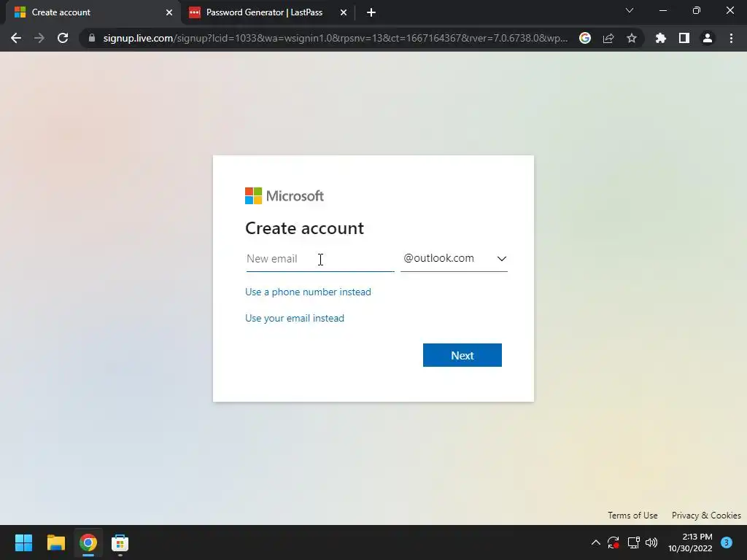Click Use a phone number instead
Viewport: 747px width, 560px height.
click(308, 292)
